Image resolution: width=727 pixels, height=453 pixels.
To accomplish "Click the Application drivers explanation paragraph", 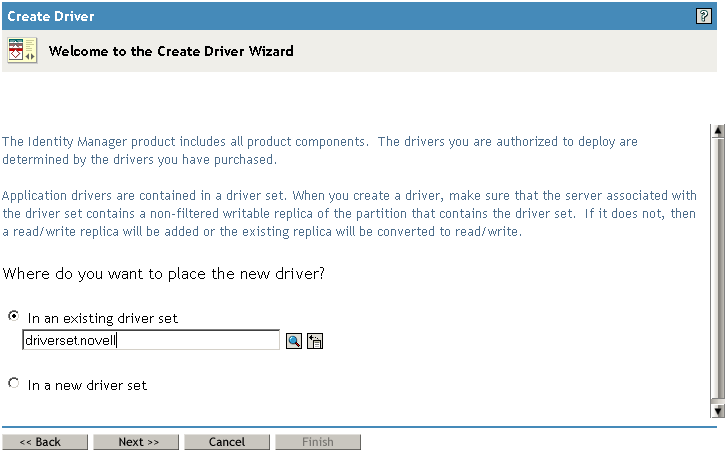I will click(x=350, y=214).
